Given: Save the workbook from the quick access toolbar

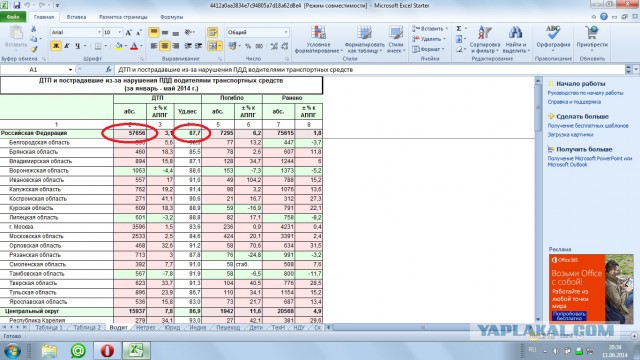Looking at the screenshot, I should 16,5.
